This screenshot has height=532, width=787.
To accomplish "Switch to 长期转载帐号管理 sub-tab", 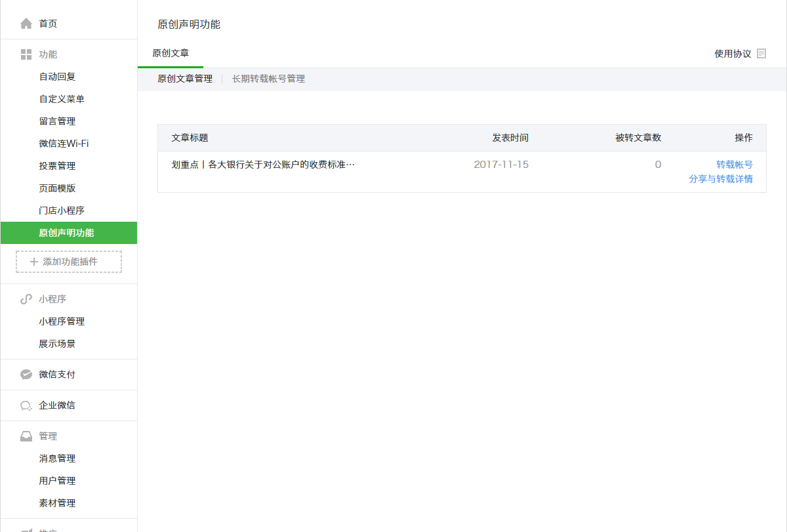I will (x=268, y=79).
